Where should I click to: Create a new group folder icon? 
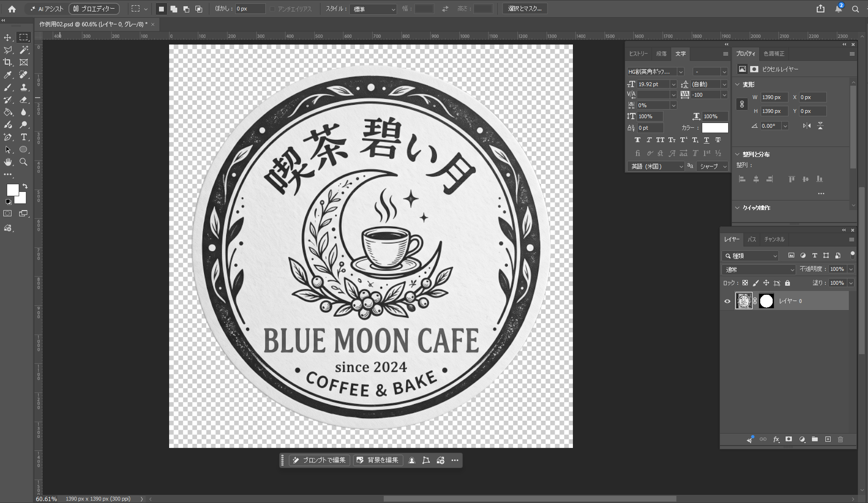click(x=814, y=439)
